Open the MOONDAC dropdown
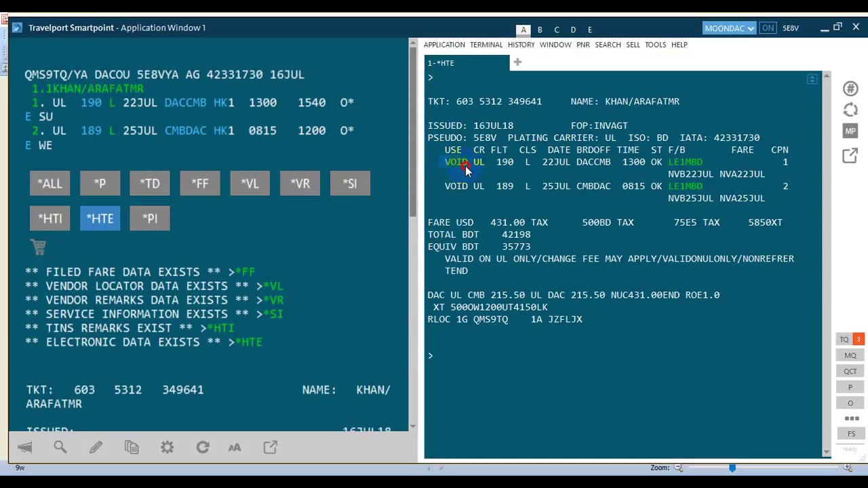The image size is (868, 488). 729,28
